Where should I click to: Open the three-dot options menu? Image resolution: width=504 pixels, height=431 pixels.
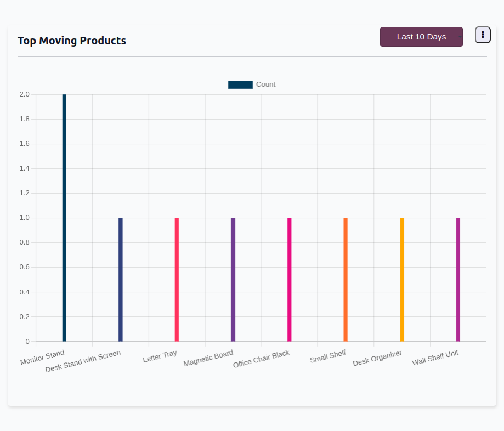pos(483,35)
